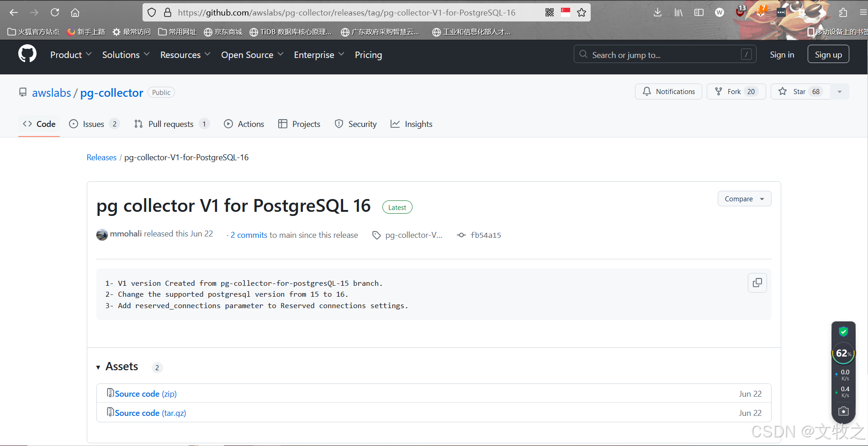Open the 最常访问 bookmark
Screen dimensions: 868x446
[132, 31]
